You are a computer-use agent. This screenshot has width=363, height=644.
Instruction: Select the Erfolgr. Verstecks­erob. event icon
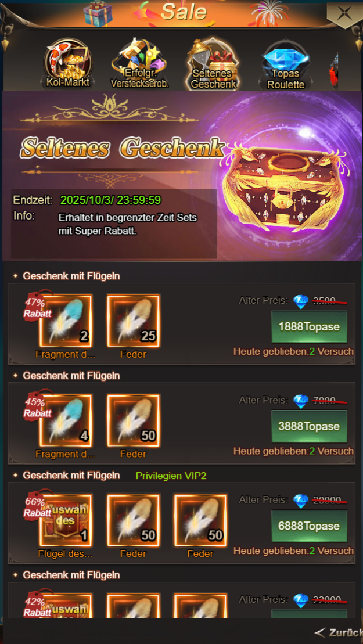[x=139, y=64]
